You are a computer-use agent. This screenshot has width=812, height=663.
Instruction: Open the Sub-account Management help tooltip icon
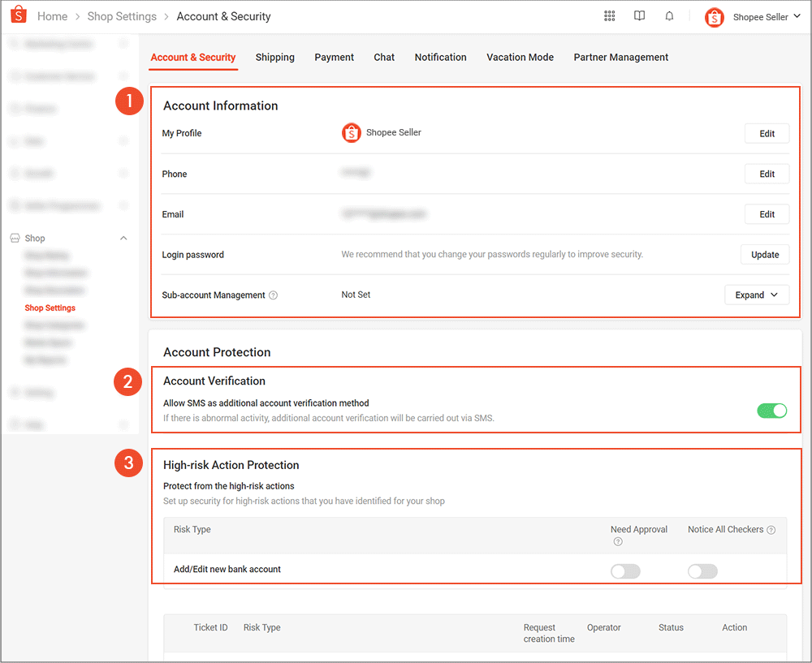click(x=273, y=295)
